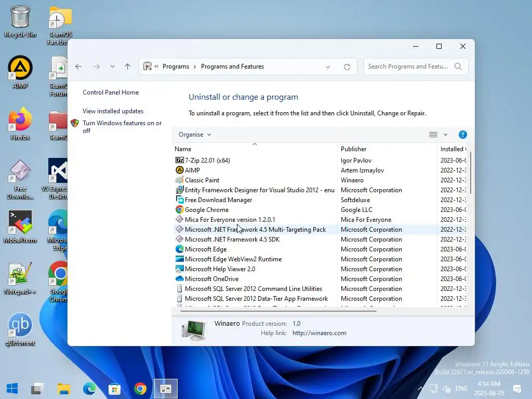Go back with the left arrow
This screenshot has width=532, height=399.
[x=78, y=66]
